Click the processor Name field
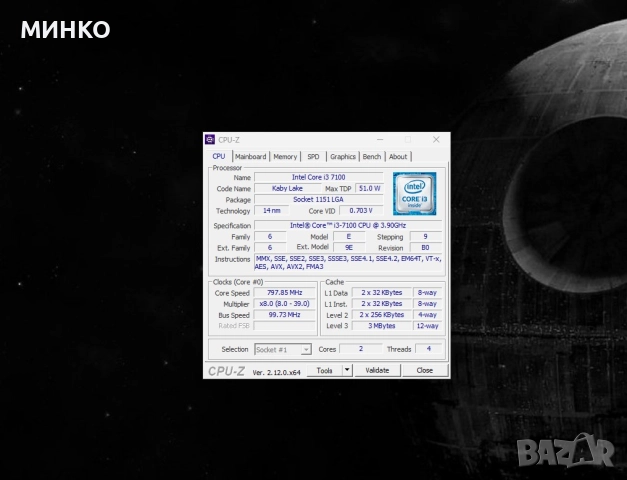This screenshot has height=480, width=627. [x=314, y=177]
